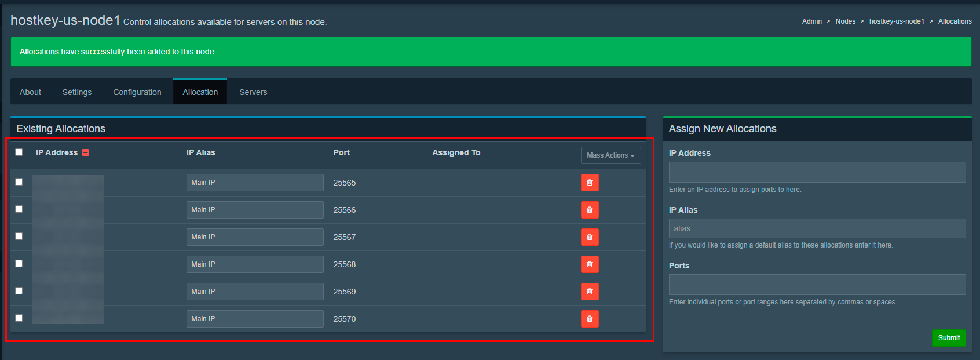Click Admin breadcrumb link
This screenshot has height=360, width=980.
(811, 21)
